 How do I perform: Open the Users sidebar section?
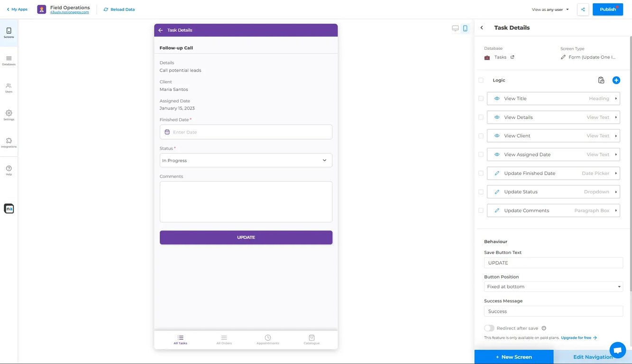[x=9, y=88]
